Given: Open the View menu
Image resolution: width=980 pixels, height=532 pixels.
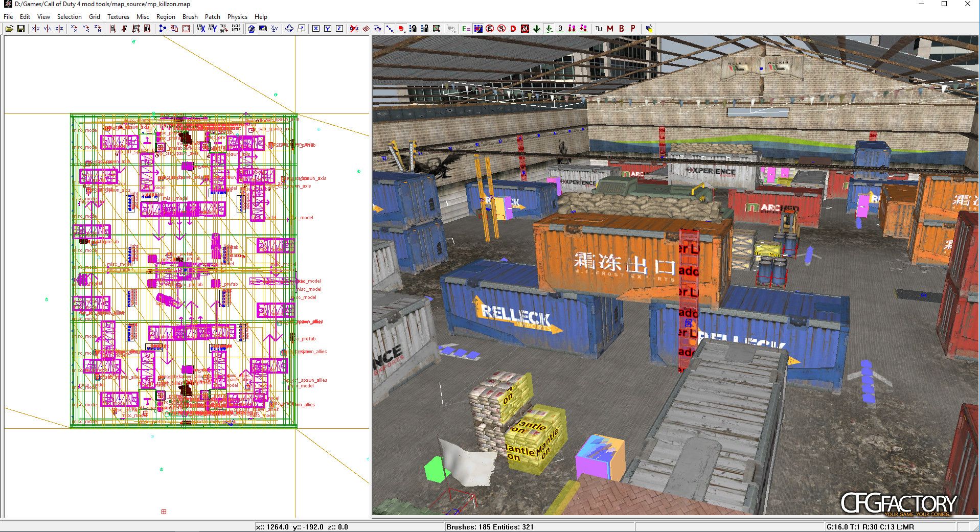Looking at the screenshot, I should [43, 16].
